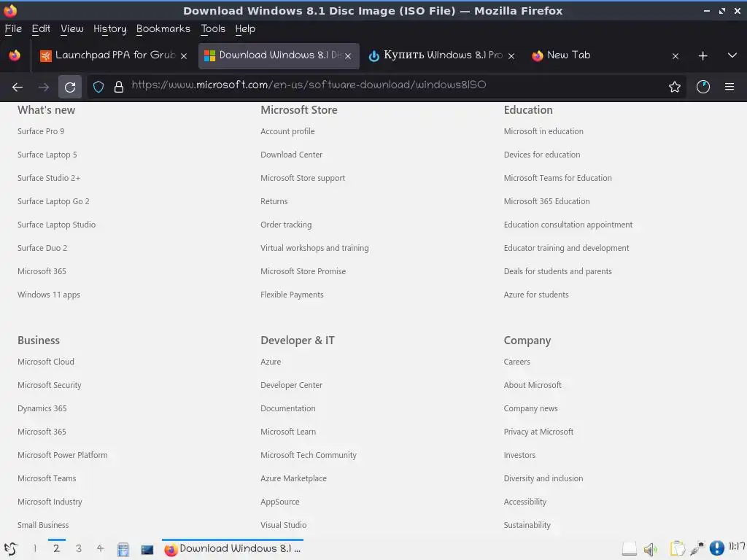Open Microsoft Power Platform link
Viewport: 747px width, 560px height.
tap(63, 455)
